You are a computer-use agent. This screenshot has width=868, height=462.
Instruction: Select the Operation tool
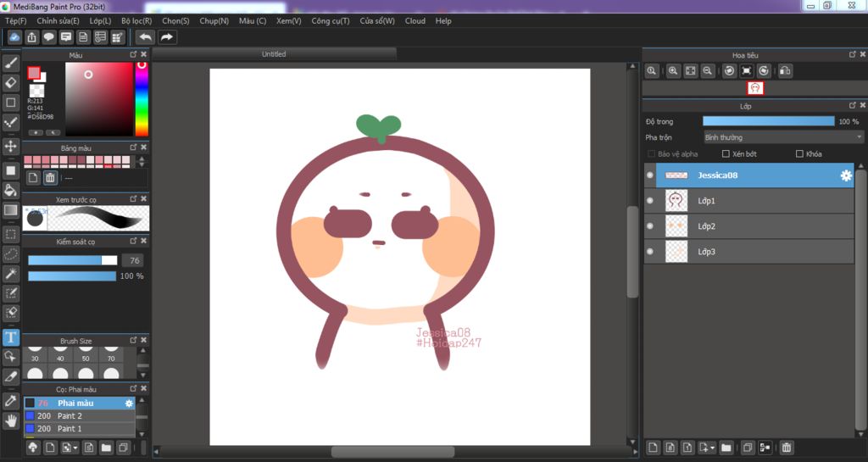10,357
